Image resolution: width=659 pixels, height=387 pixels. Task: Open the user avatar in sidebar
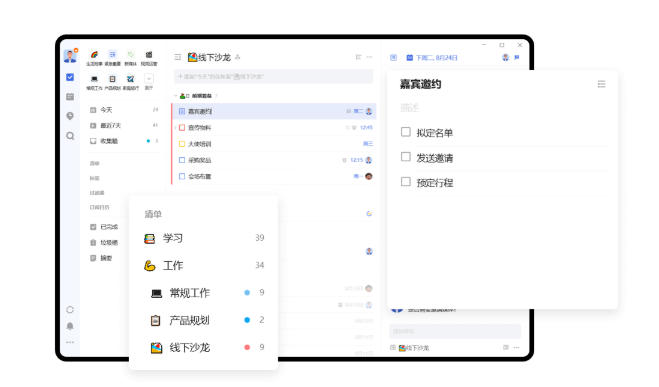coord(70,55)
